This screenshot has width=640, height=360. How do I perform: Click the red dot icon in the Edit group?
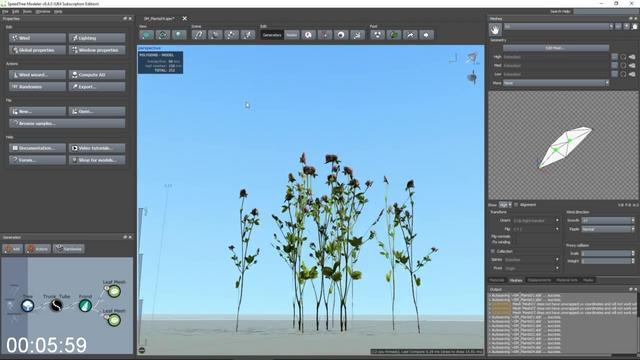(325, 35)
